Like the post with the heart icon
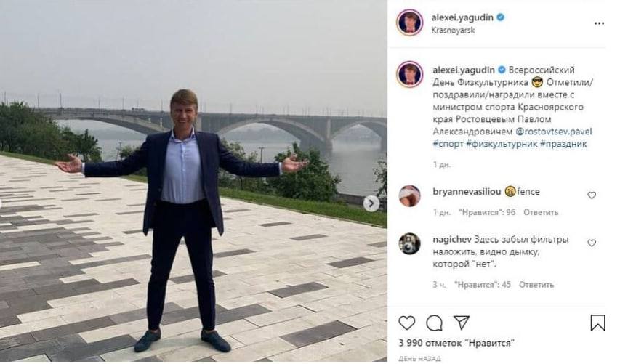 [407, 323]
